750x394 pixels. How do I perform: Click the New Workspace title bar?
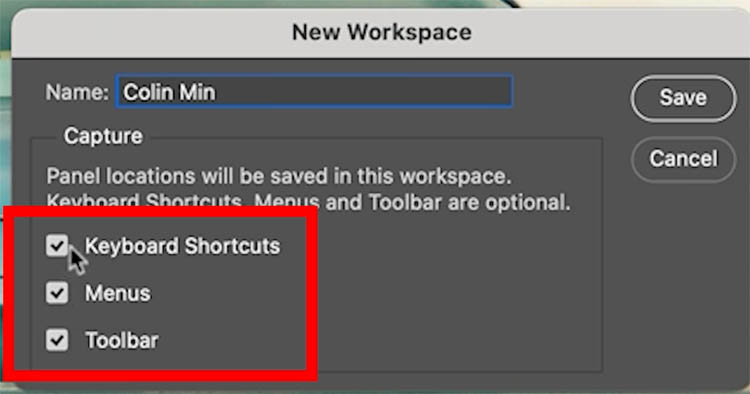click(381, 33)
